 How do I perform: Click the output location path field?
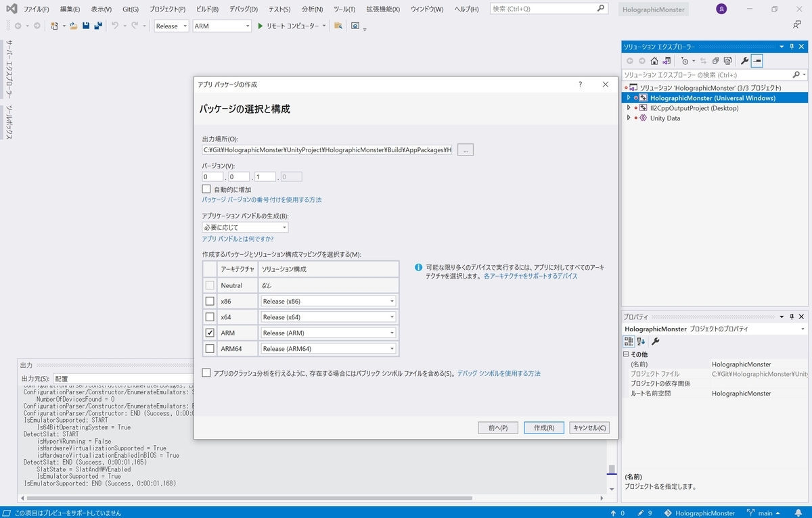point(327,149)
